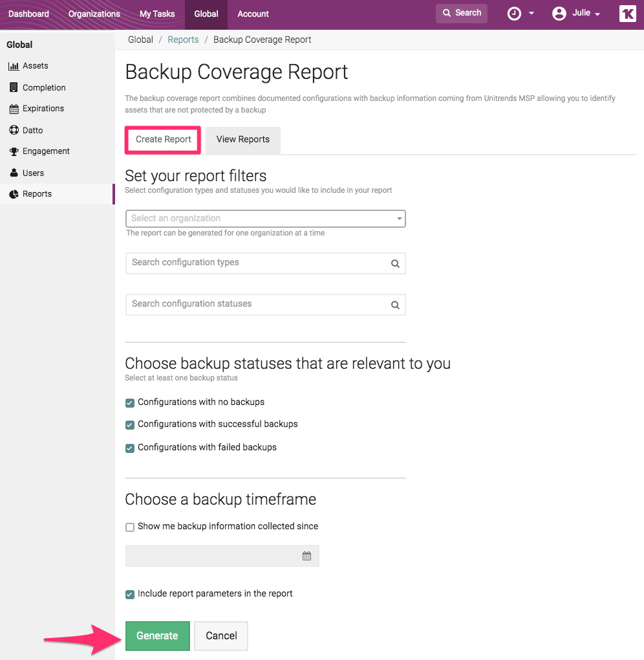
Task: Switch to the View Reports tab
Action: pos(242,139)
